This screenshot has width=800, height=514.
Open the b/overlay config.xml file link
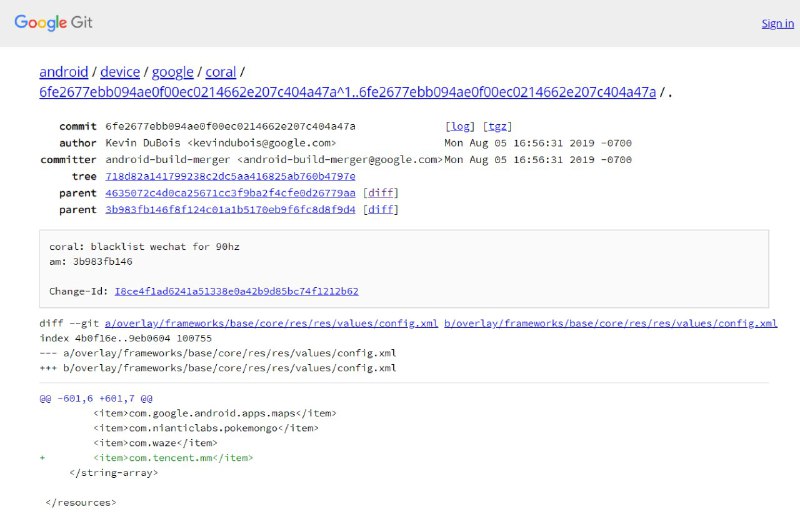(610, 323)
